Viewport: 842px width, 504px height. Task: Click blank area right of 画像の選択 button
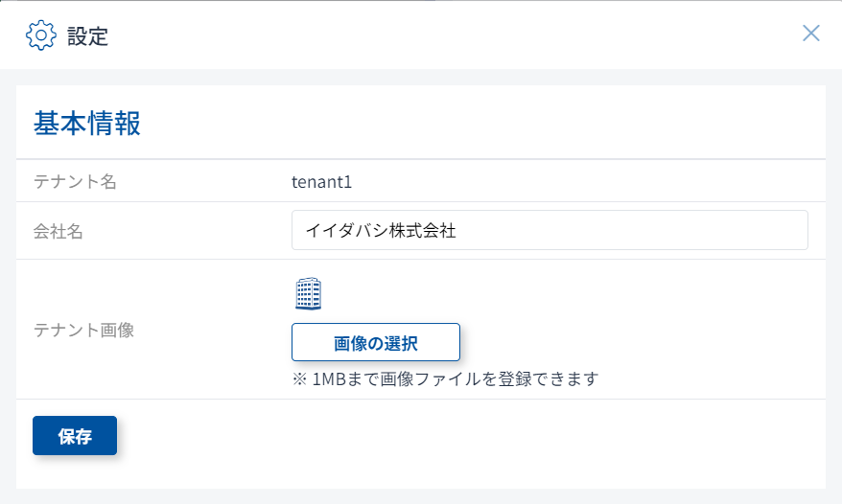633,342
